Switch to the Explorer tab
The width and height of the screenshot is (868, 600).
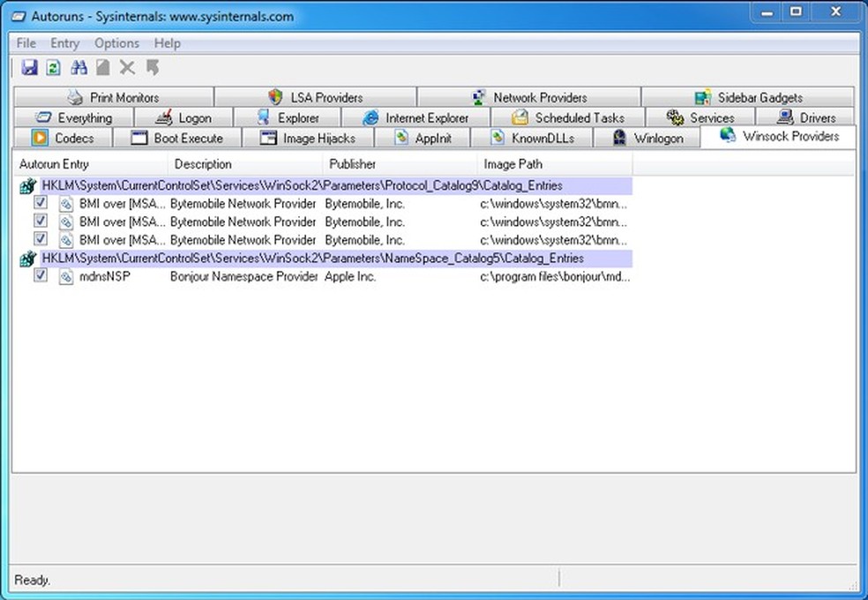tap(288, 118)
